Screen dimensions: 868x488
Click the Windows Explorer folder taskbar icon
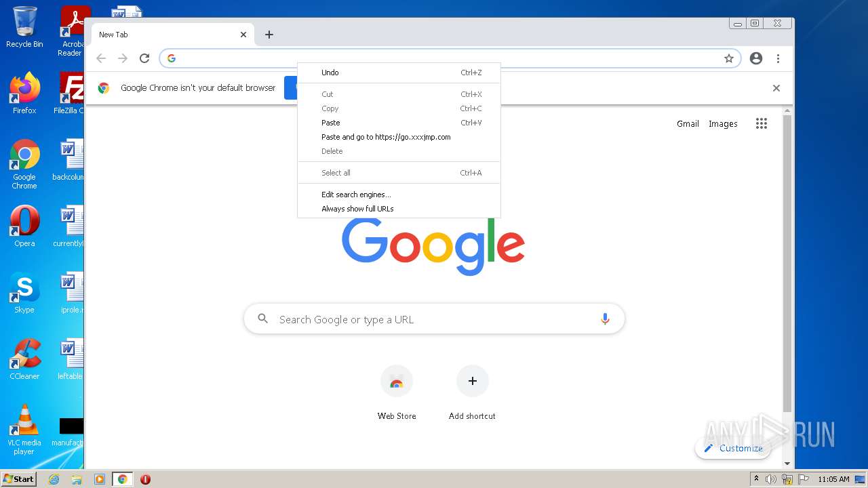pos(77,479)
